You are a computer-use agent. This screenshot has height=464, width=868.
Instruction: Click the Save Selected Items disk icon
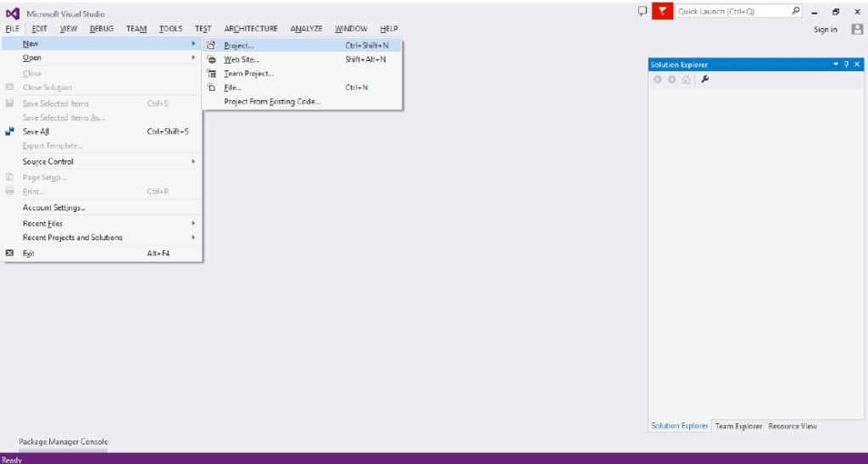pos(9,103)
